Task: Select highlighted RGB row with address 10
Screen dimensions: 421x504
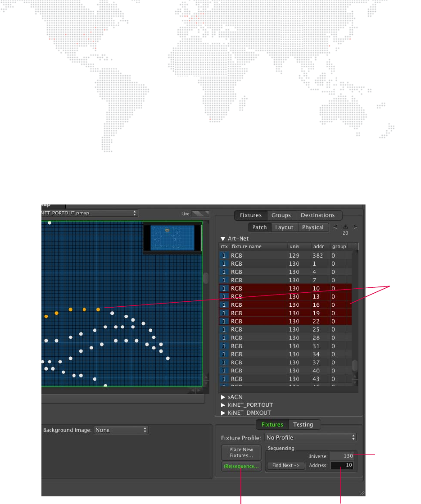Action: 285,289
